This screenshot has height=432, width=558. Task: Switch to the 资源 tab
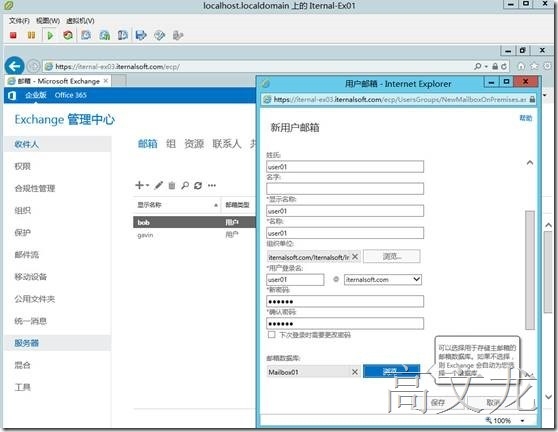(194, 143)
